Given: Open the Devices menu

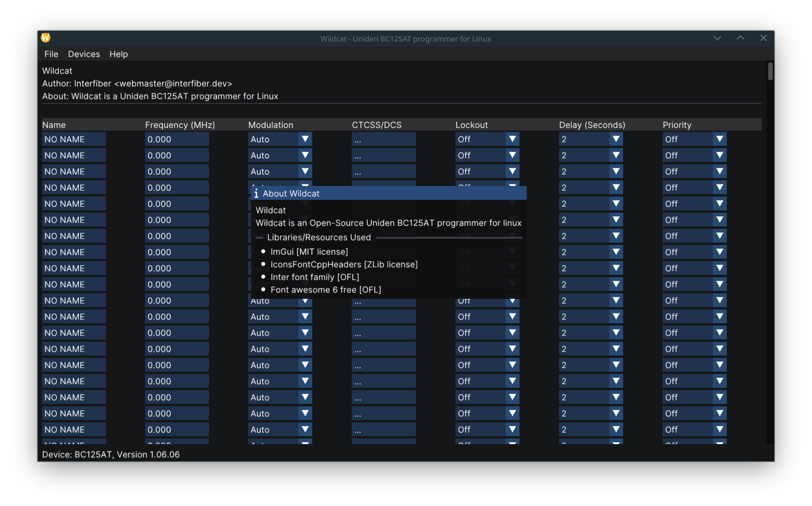Looking at the screenshot, I should [x=84, y=54].
